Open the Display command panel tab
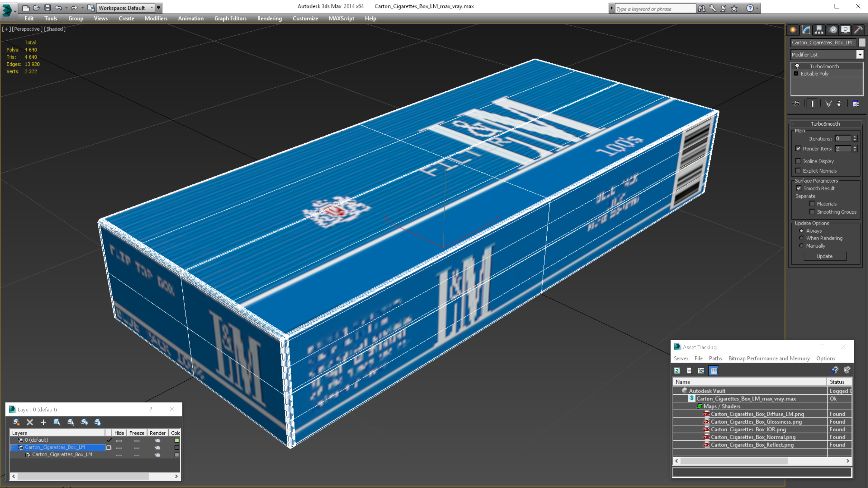Screen dimensions: 868x488 845,30
